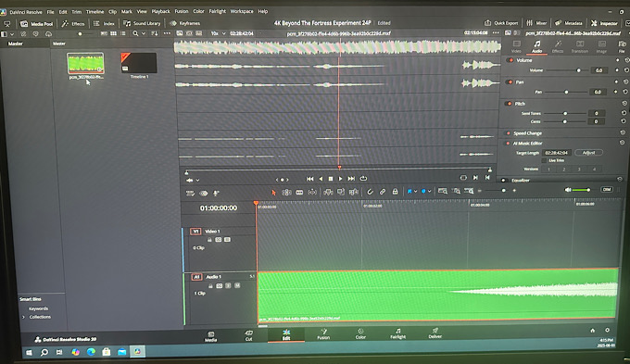This screenshot has width=630, height=364.
Task: Open the Sound Library panel
Action: coord(142,23)
